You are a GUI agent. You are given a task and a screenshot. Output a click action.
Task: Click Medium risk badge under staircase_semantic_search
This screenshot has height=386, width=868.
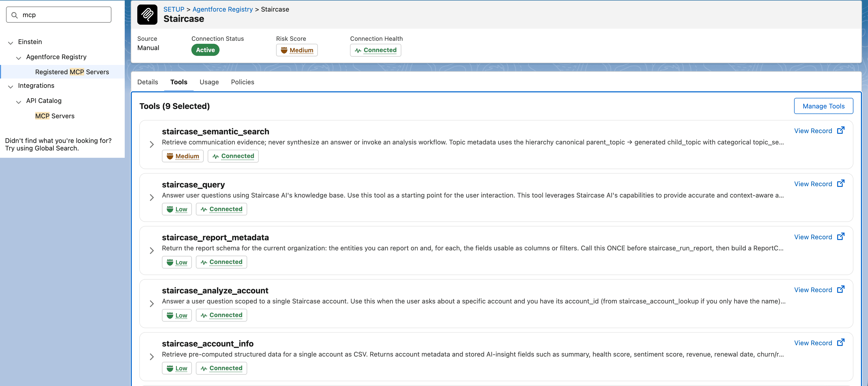(183, 156)
